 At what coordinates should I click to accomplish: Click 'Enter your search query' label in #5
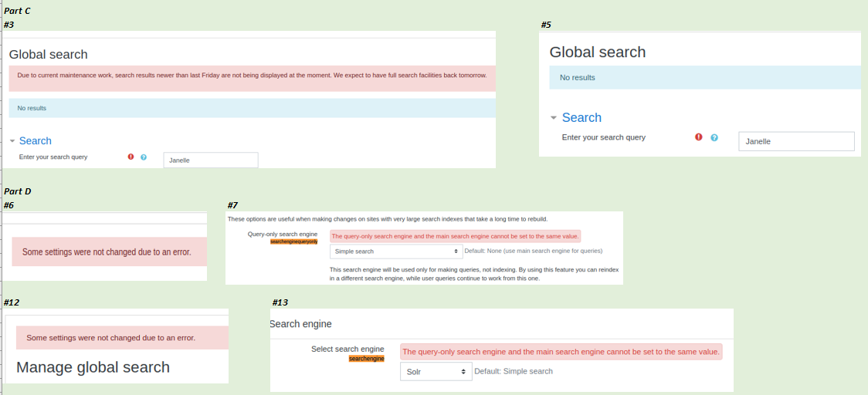(x=603, y=137)
